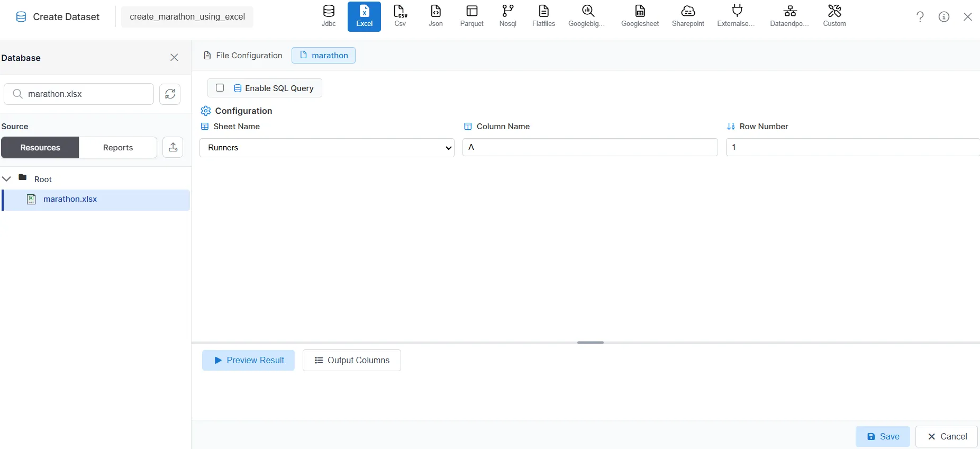Grab the horizontal panel splitter handle
Image resolution: width=980 pixels, height=449 pixels.
click(x=590, y=343)
